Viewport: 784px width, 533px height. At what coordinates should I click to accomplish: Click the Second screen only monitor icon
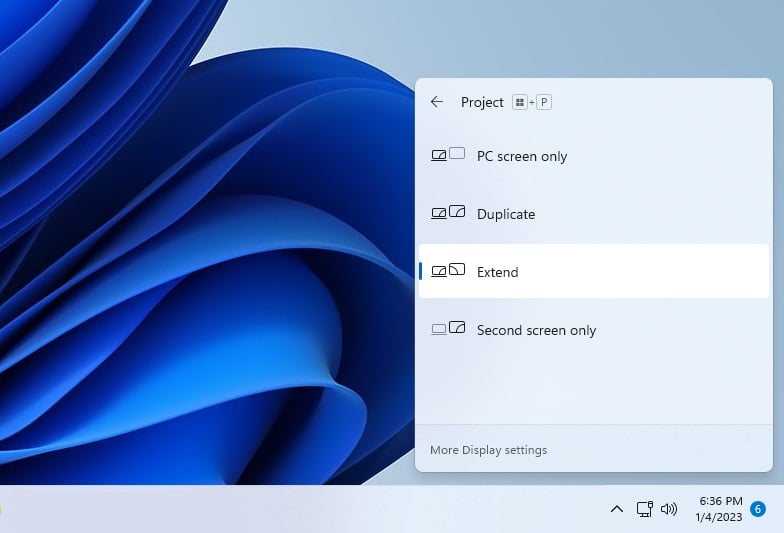448,328
